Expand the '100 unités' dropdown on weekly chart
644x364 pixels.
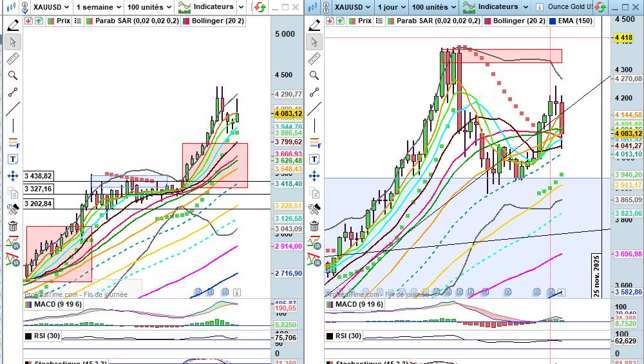[x=148, y=7]
